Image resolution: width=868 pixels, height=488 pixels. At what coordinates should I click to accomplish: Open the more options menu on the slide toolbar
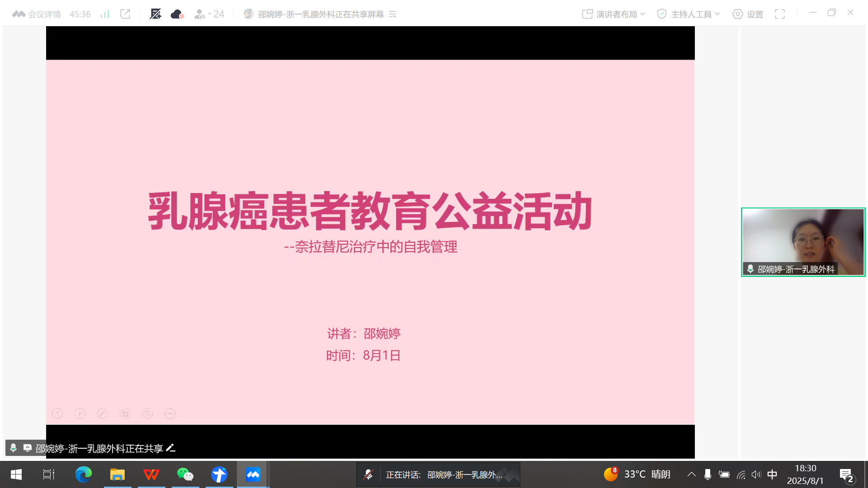click(x=170, y=413)
